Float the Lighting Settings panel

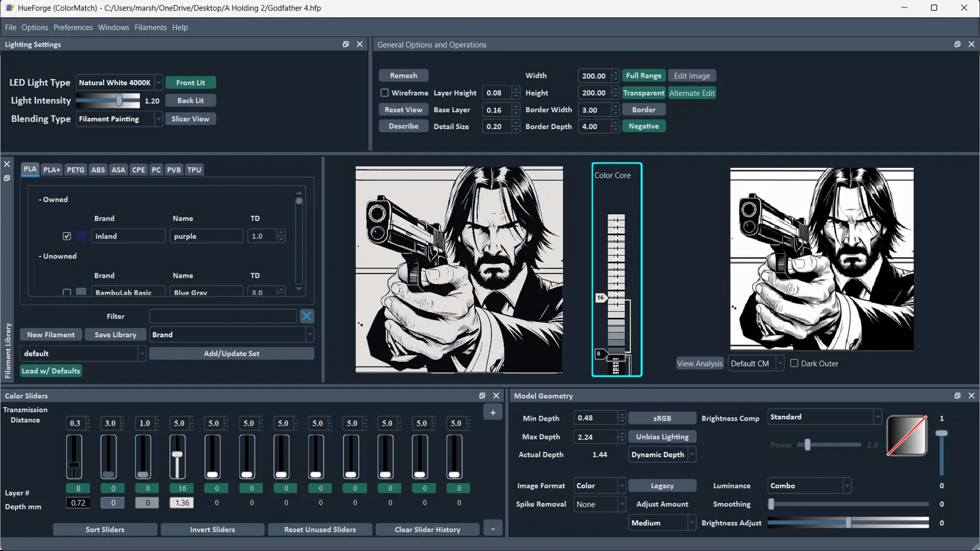pyautogui.click(x=345, y=44)
